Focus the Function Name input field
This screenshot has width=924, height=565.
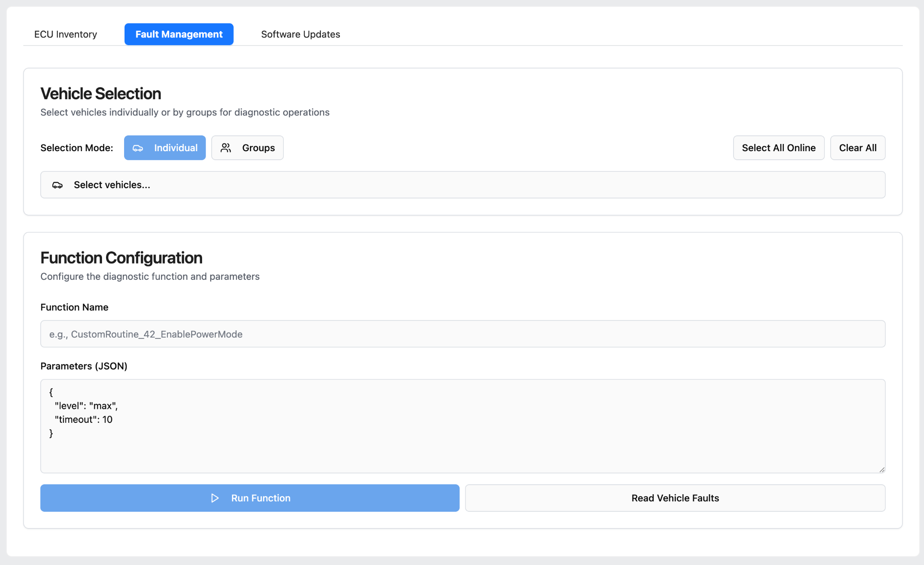(x=462, y=334)
